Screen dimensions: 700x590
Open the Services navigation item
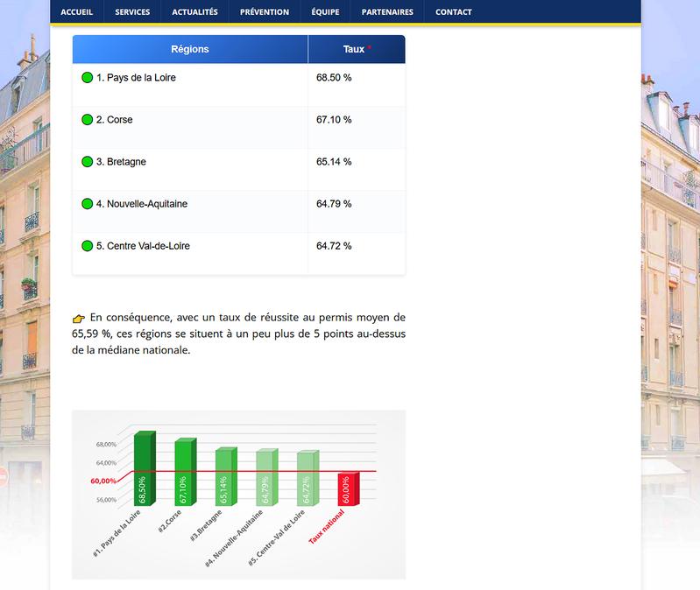point(132,12)
